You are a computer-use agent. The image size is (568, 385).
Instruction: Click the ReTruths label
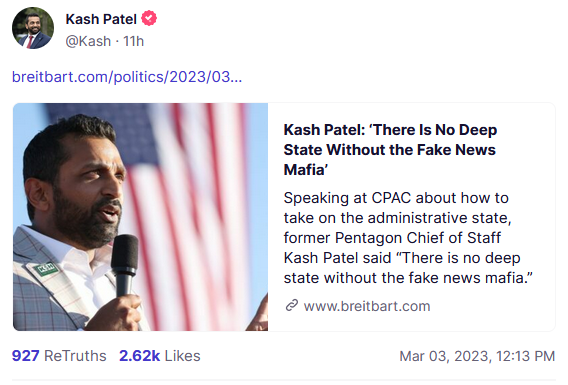pos(75,356)
